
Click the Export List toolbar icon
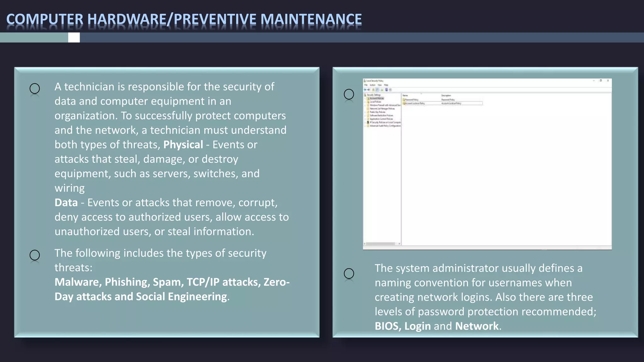coord(382,90)
